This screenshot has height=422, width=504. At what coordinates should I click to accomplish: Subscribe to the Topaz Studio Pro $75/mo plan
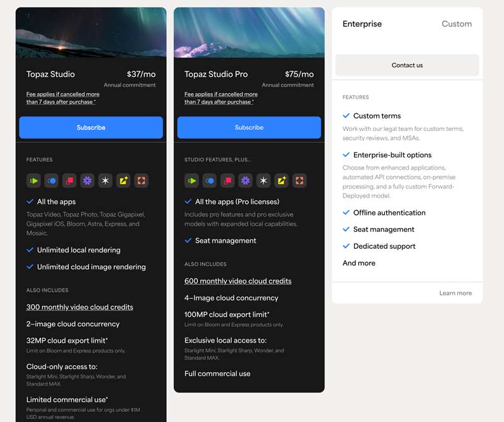pyautogui.click(x=249, y=128)
